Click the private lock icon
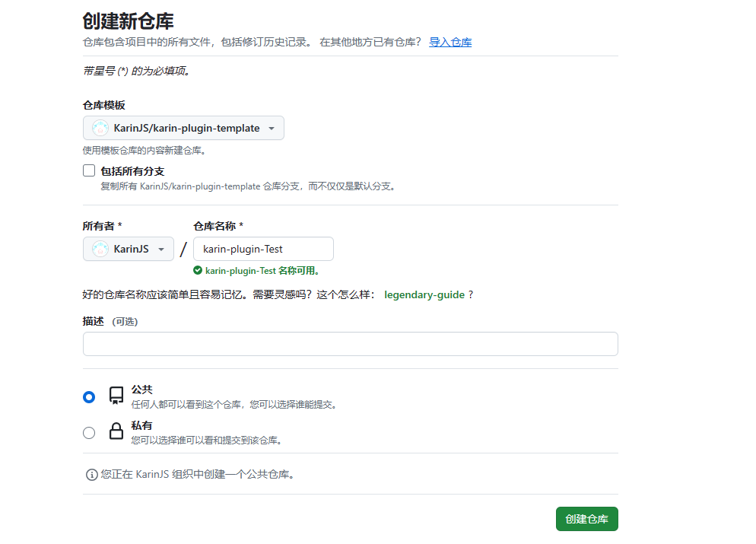756x544 pixels. pyautogui.click(x=116, y=431)
